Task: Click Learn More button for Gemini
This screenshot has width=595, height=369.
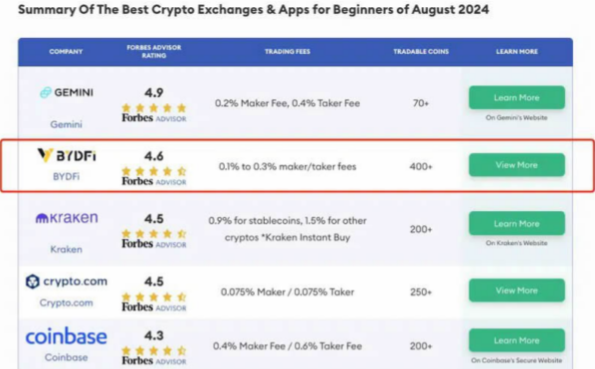Action: 517,98
